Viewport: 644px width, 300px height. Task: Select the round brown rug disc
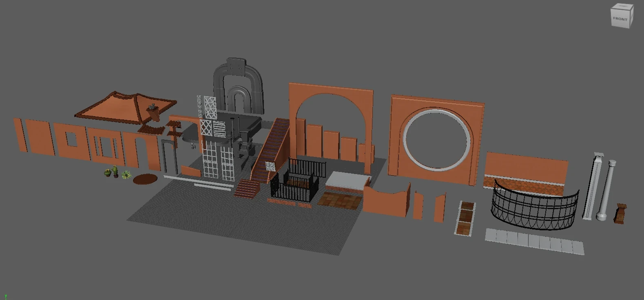146,179
